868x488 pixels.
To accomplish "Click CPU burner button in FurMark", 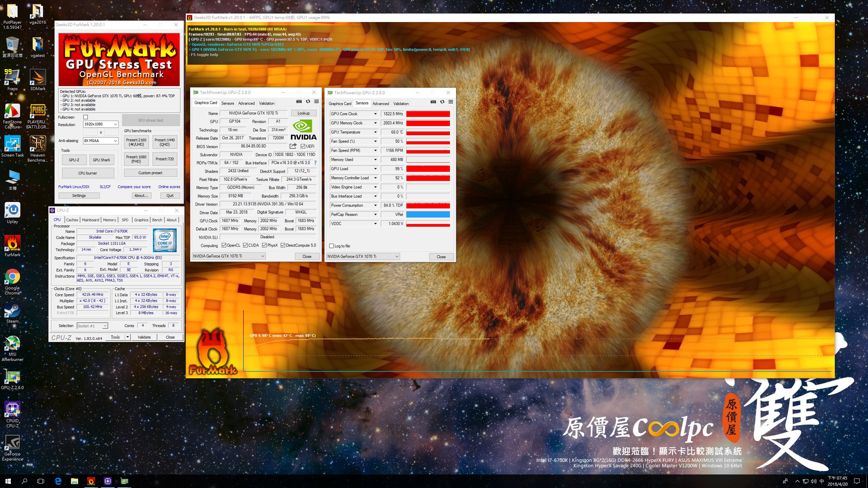I will pos(88,173).
